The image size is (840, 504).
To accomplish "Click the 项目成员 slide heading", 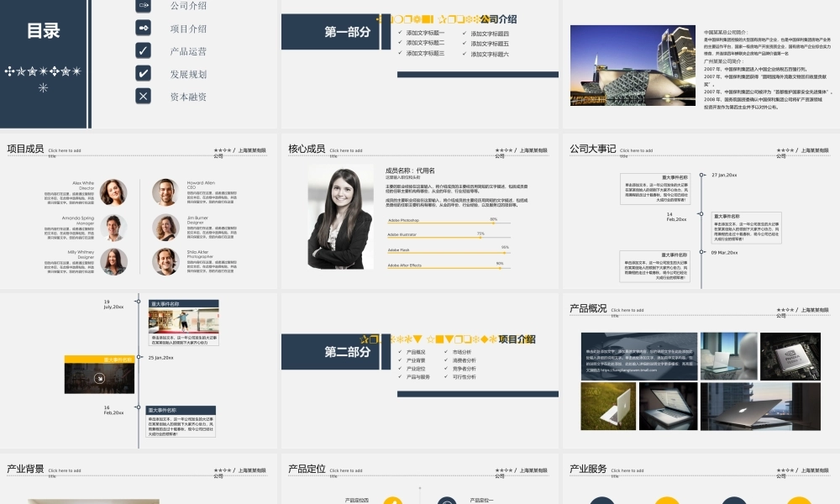I will (25, 149).
